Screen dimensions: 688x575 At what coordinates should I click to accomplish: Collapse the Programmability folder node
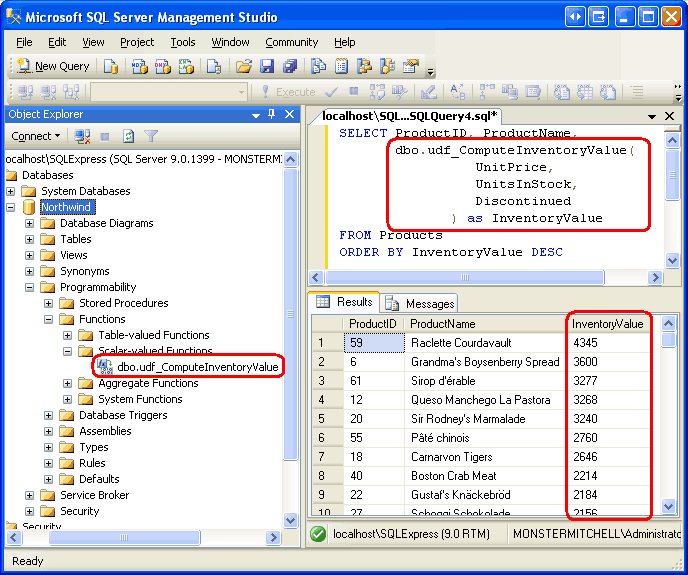[30, 287]
